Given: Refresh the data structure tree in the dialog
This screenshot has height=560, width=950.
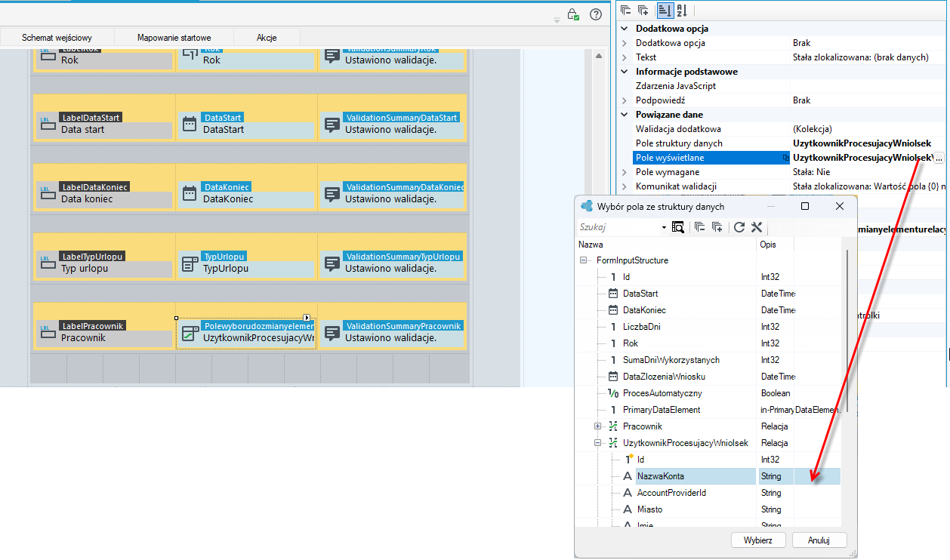Looking at the screenshot, I should pos(739,227).
